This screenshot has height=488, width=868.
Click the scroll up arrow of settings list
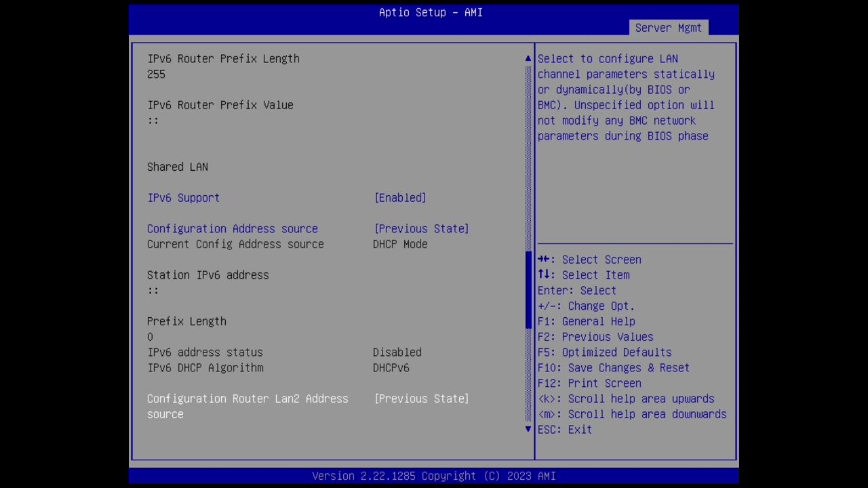(x=528, y=59)
